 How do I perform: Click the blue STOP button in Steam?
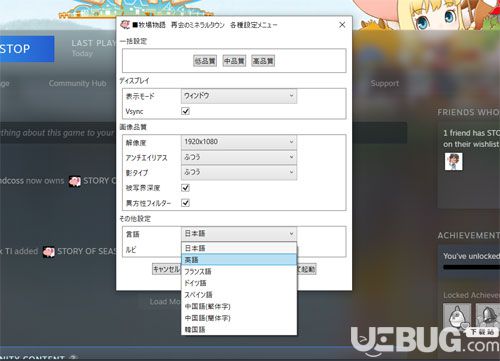point(27,49)
